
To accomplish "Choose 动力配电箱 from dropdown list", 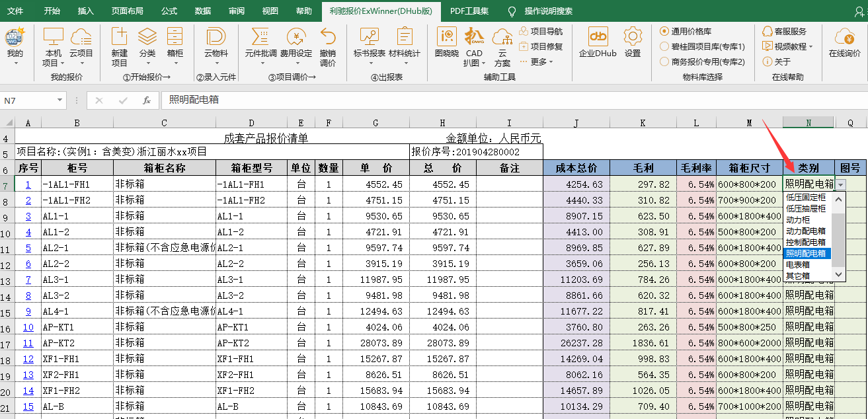I will pyautogui.click(x=806, y=231).
